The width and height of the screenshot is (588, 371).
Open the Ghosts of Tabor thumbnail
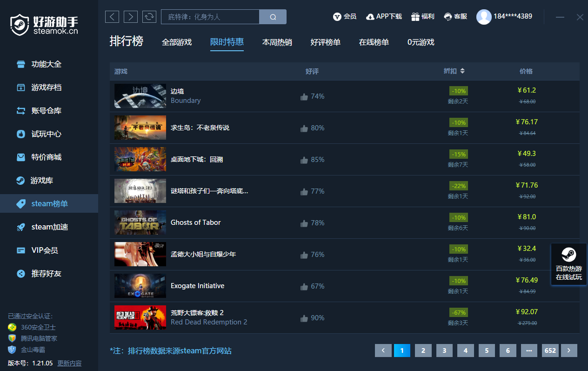coord(140,223)
